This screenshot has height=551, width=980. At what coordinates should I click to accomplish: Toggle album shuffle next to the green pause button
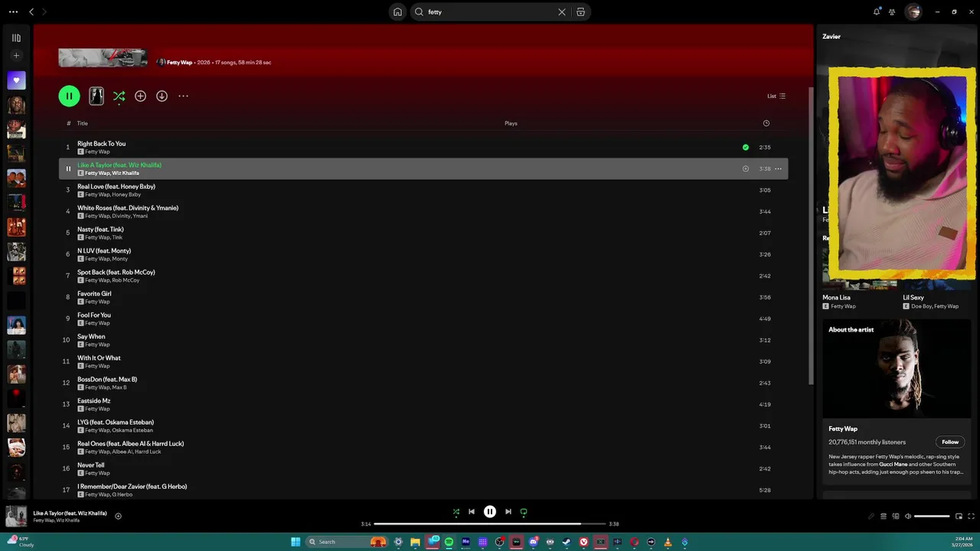click(x=119, y=96)
